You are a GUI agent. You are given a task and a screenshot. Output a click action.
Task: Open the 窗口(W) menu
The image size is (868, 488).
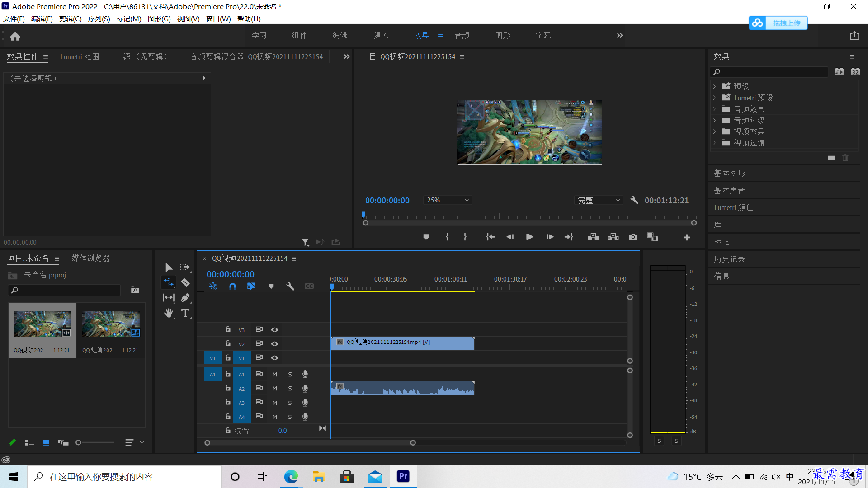(x=218, y=19)
